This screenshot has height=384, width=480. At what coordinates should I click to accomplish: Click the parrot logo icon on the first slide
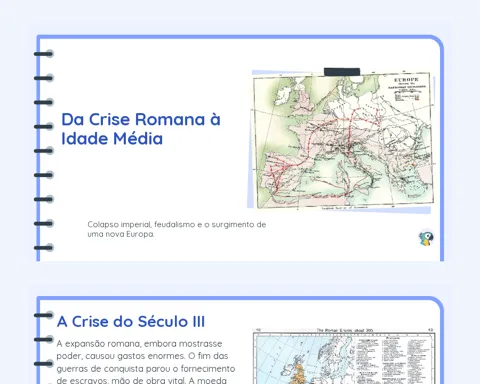tap(426, 238)
